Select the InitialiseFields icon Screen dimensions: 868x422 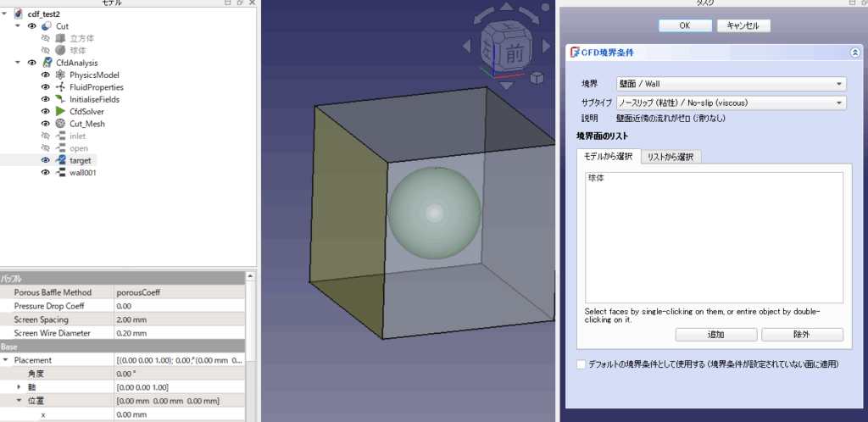pos(60,99)
